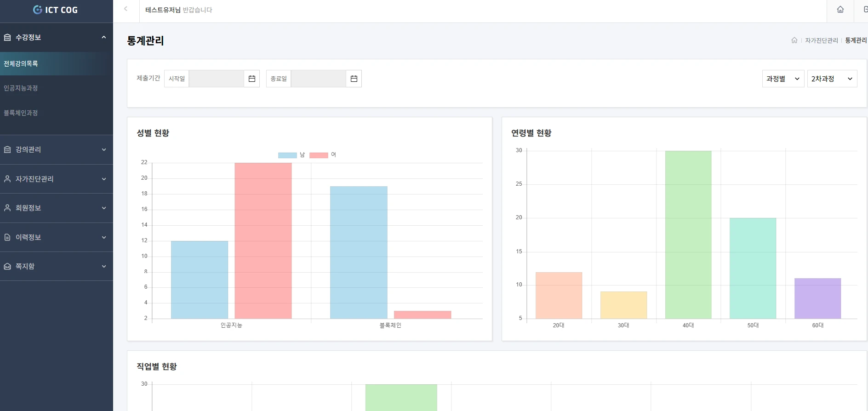Open the 종료일 calendar picker
The width and height of the screenshot is (868, 411).
pyautogui.click(x=354, y=79)
